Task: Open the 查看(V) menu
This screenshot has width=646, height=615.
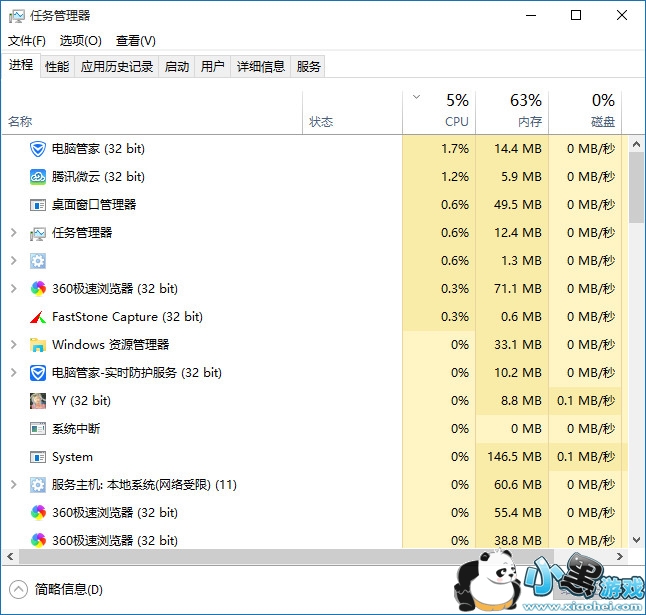Action: coord(136,41)
